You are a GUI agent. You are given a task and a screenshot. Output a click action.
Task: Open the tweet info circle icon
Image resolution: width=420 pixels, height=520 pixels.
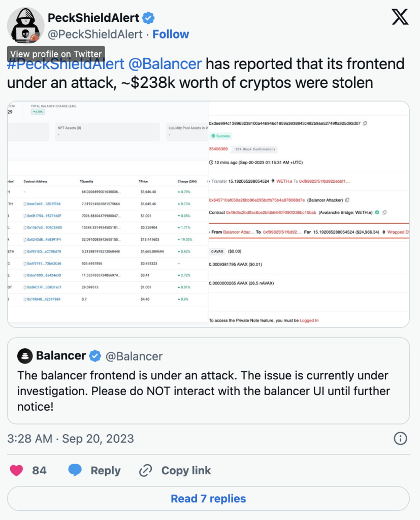[x=400, y=438]
